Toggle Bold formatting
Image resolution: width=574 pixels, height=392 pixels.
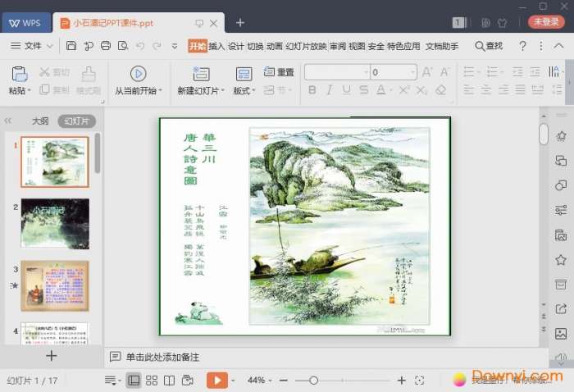pyautogui.click(x=312, y=90)
